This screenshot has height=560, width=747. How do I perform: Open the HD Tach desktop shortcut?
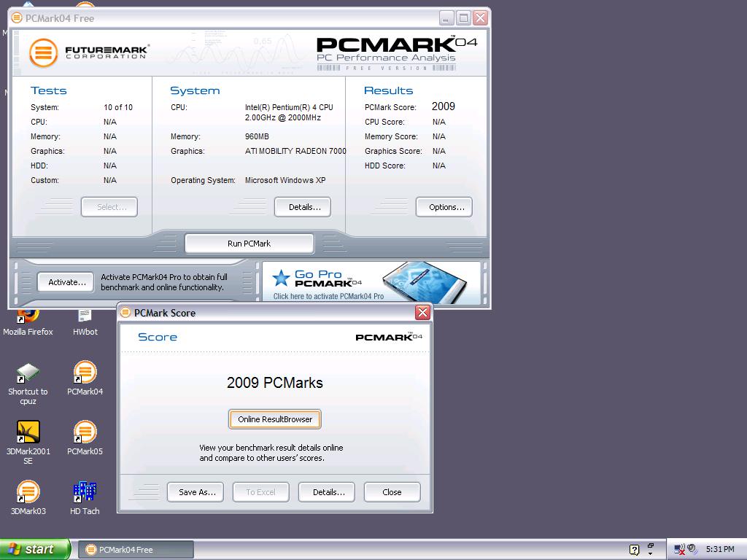85,498
